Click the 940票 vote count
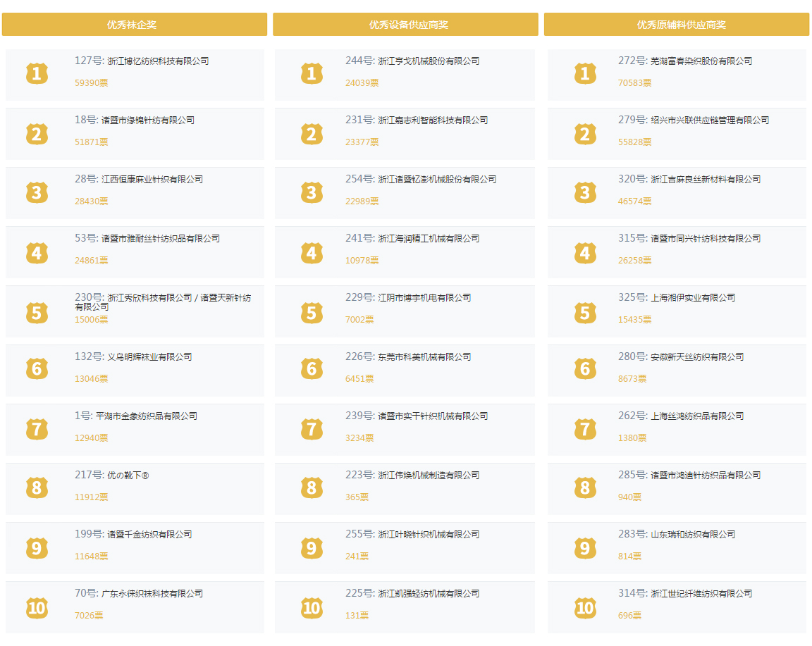Image resolution: width=812 pixels, height=646 pixels. pyautogui.click(x=629, y=497)
